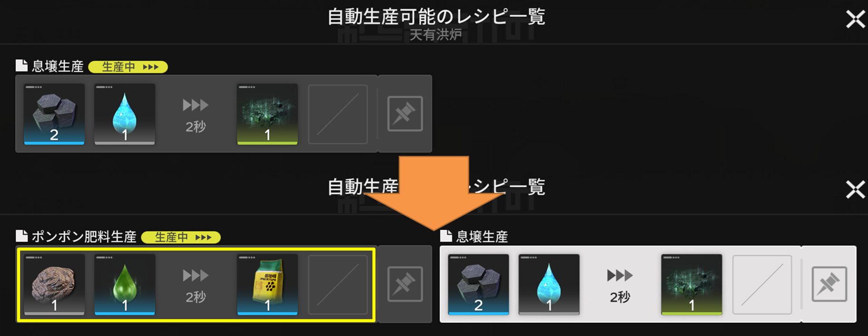Click the 生産中 badge beside ポンポン肥料生産
Image resolution: width=868 pixels, height=336 pixels.
point(181,237)
